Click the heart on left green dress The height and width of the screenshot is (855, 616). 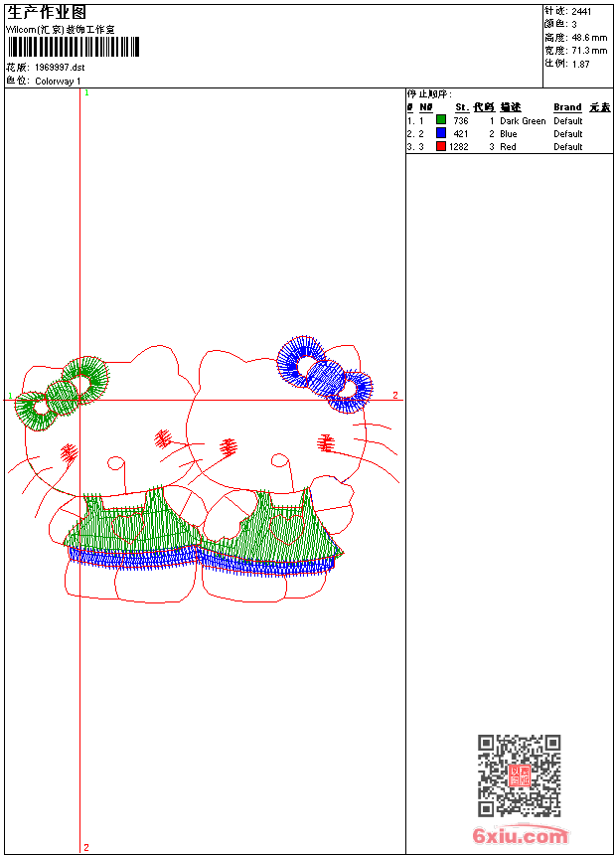(127, 526)
